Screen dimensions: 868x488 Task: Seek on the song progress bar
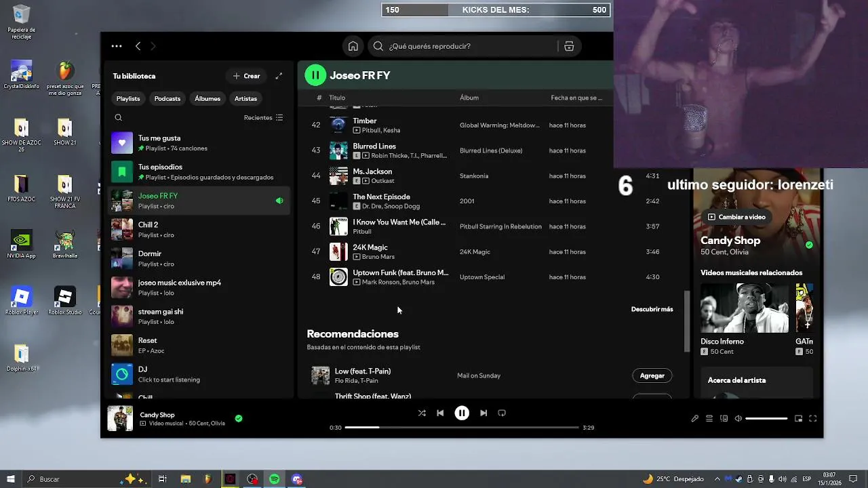[462, 428]
